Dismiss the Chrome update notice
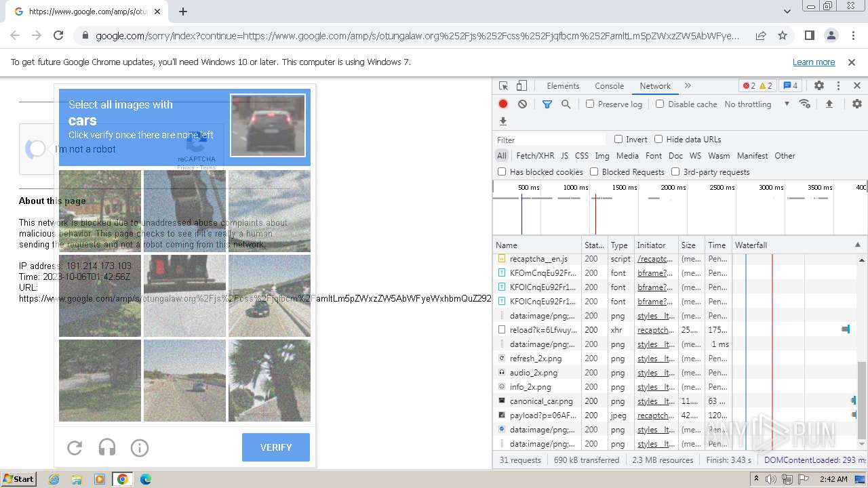Screen dimensions: 868x488 [x=852, y=62]
